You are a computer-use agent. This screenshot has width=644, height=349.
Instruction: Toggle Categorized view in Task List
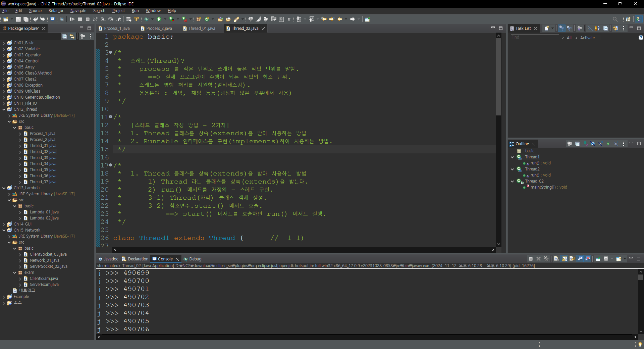(562, 29)
